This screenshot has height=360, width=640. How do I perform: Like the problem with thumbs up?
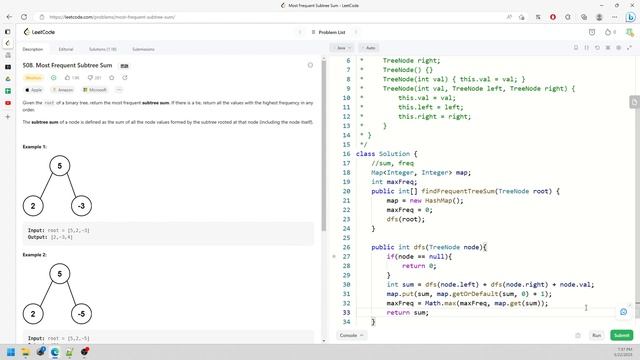72,78
